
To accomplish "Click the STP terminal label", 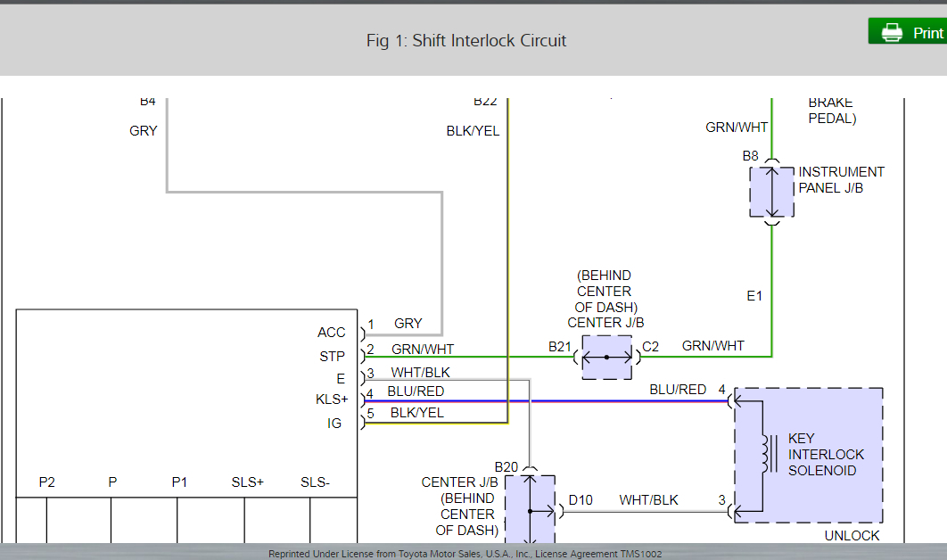I will coord(332,356).
